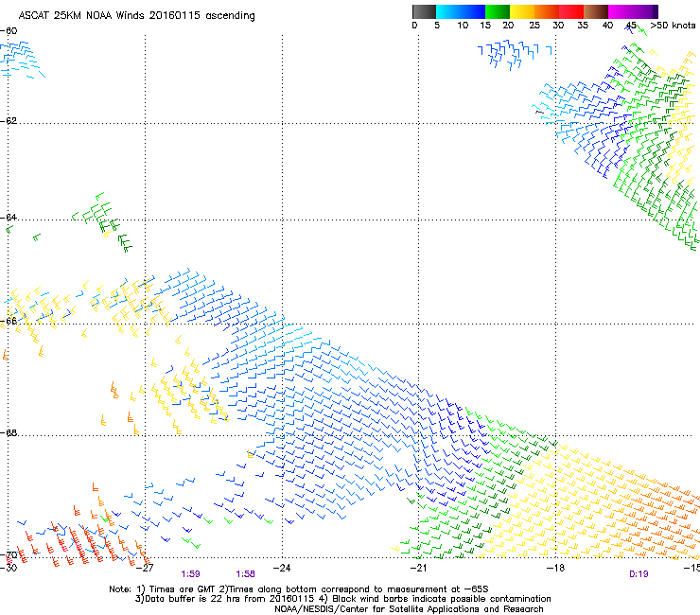The width and height of the screenshot is (700, 615).
Task: Click the yellow 20-25 knot color bar segment
Action: point(522,11)
